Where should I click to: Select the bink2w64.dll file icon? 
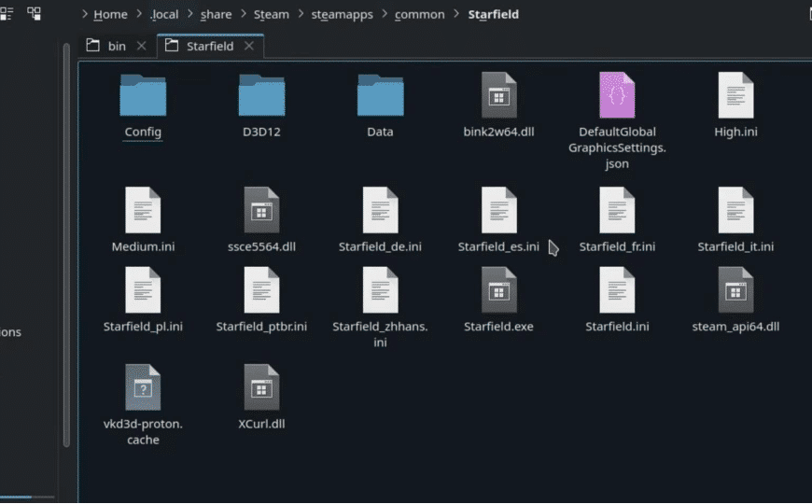(x=498, y=95)
